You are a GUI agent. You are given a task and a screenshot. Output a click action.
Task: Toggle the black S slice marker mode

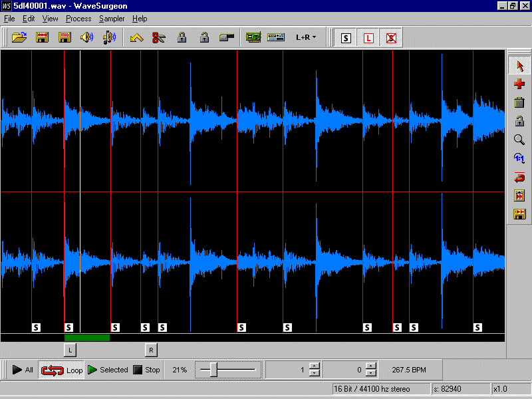[x=346, y=38]
